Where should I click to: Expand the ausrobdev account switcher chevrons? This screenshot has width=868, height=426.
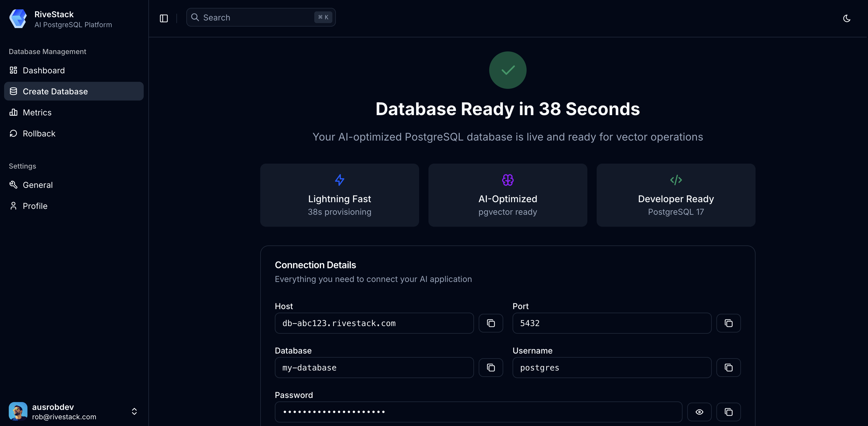pyautogui.click(x=134, y=411)
